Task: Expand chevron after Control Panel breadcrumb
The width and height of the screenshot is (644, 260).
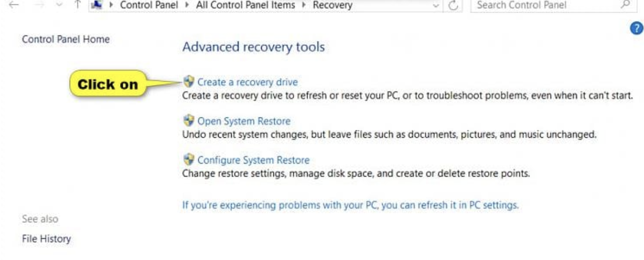Action: (187, 6)
